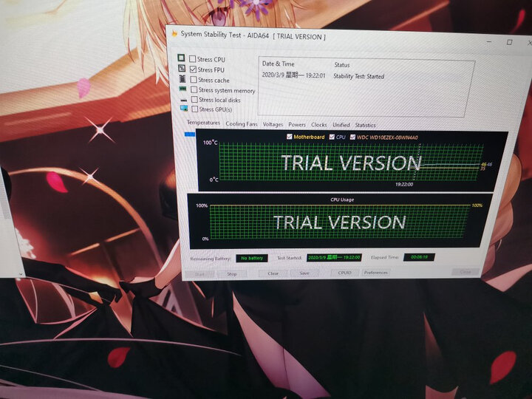
Task: Open the Powers tab
Action: click(x=297, y=125)
